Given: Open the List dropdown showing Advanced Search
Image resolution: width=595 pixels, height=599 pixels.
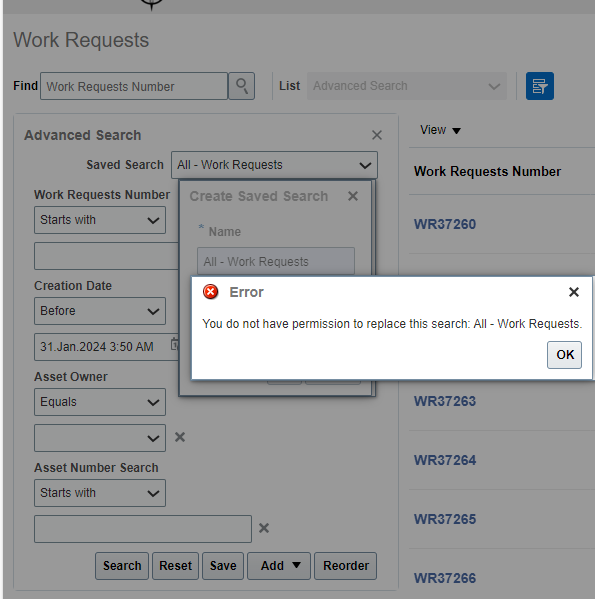Looking at the screenshot, I should point(407,86).
